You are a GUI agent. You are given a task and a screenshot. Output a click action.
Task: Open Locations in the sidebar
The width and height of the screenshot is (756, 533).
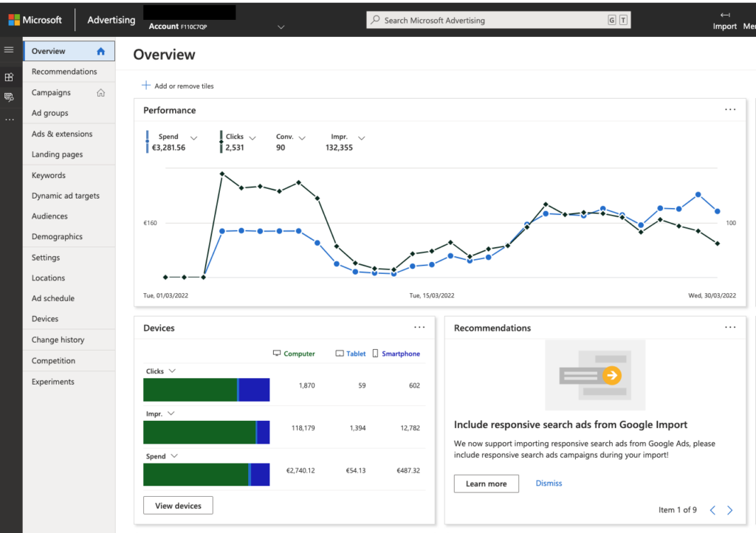pyautogui.click(x=69, y=278)
